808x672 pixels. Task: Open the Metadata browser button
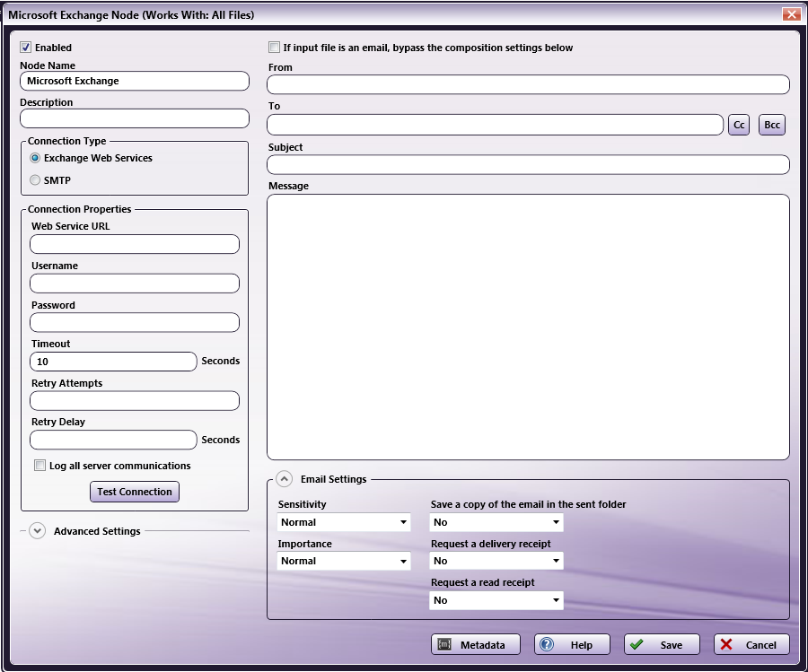pos(476,644)
